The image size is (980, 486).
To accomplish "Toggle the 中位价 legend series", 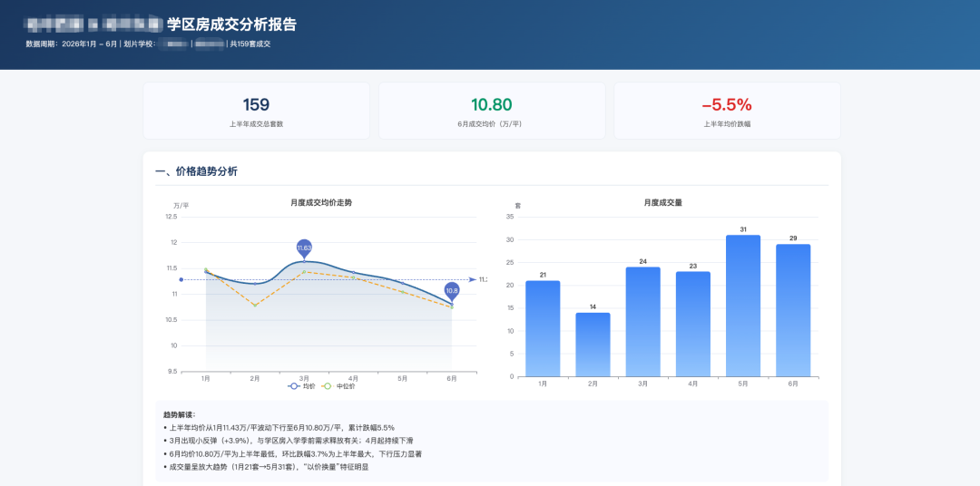I will click(x=338, y=386).
